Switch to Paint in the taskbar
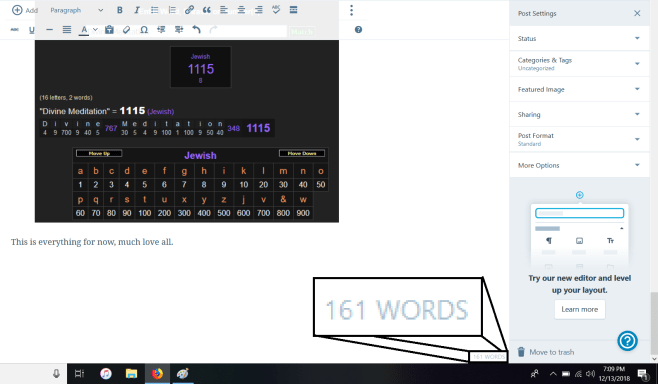 (x=183, y=374)
